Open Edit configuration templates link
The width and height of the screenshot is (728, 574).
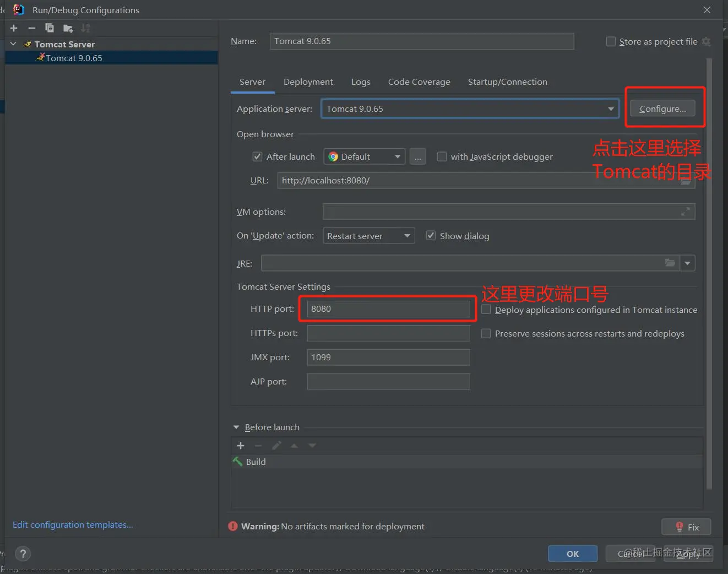pos(73,525)
